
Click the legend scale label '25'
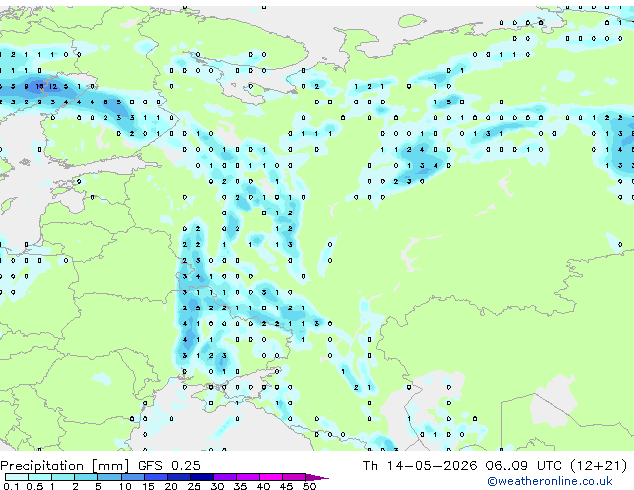point(194,486)
